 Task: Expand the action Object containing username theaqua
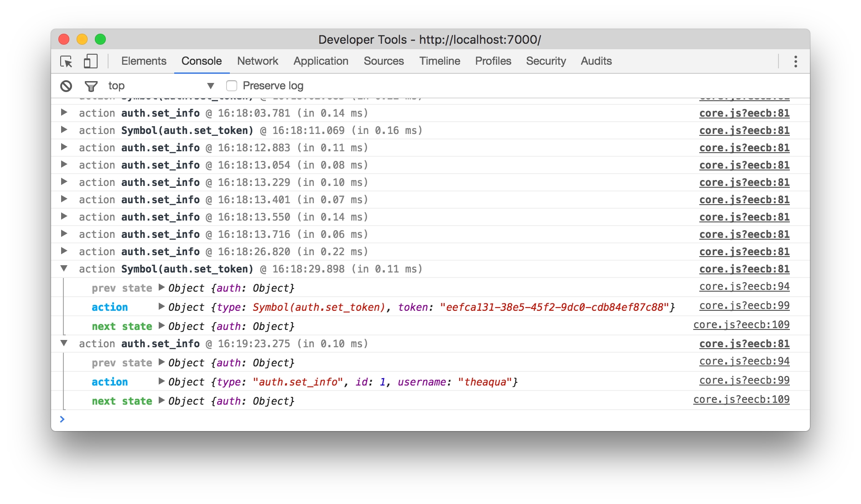point(161,381)
